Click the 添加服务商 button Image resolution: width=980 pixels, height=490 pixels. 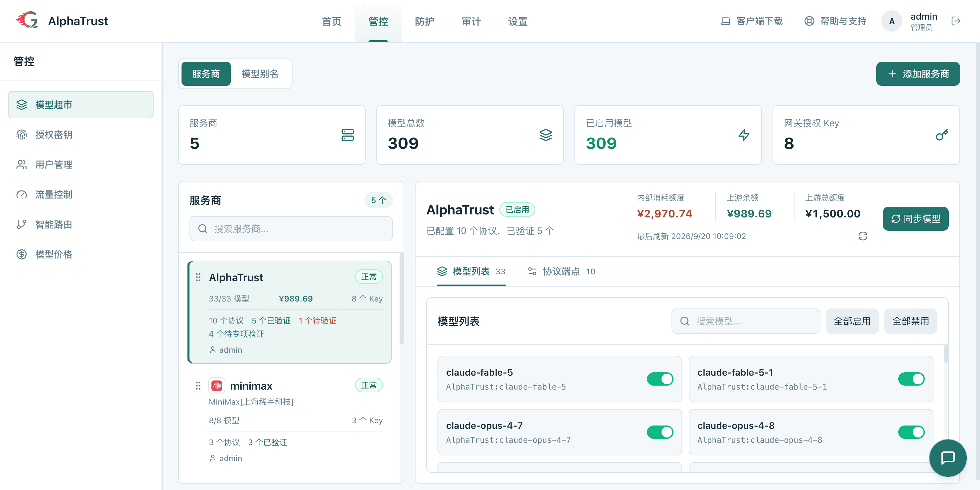click(918, 74)
